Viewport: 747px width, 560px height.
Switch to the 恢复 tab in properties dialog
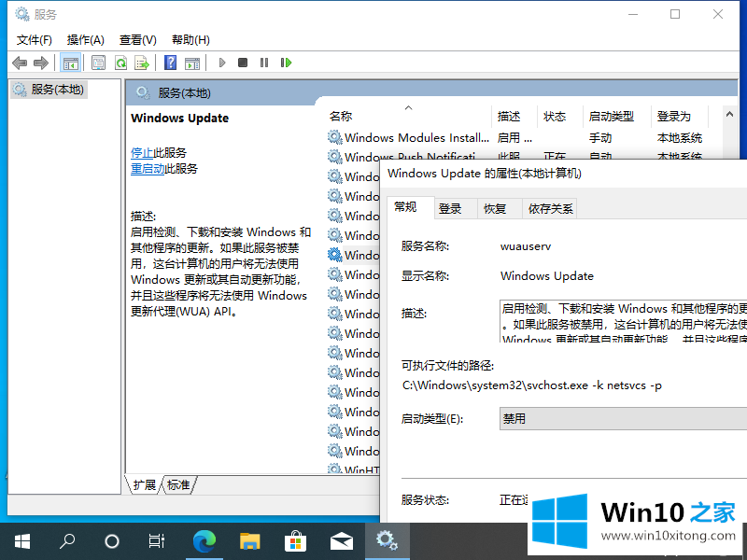tap(500, 208)
